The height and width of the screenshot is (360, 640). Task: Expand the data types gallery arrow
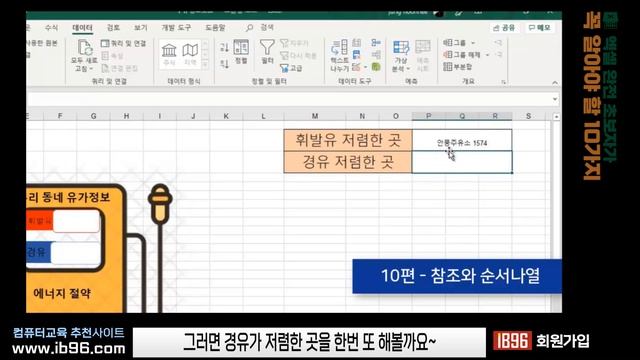coord(205,64)
